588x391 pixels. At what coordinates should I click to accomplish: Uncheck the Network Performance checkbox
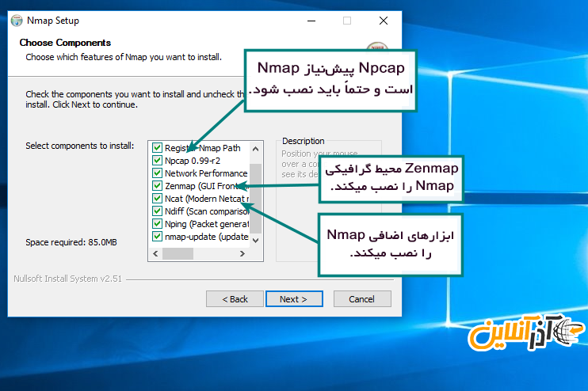pyautogui.click(x=157, y=173)
